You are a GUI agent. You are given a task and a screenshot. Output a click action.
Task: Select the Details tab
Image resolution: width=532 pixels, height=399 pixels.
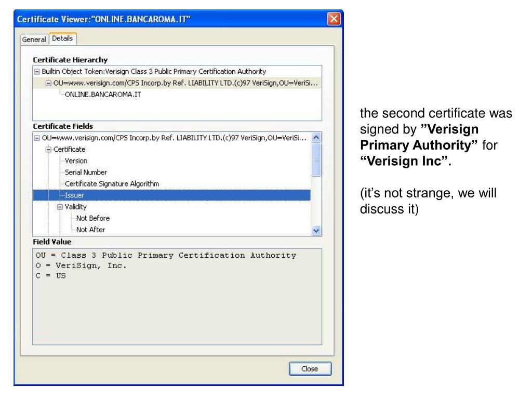[62, 38]
